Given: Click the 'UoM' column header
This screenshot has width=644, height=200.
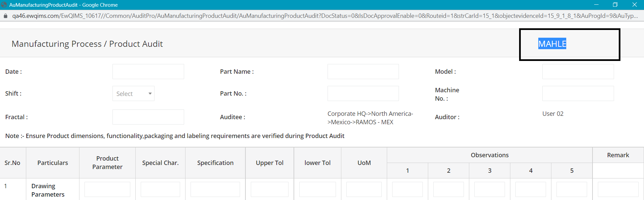Looking at the screenshot, I should point(364,163).
